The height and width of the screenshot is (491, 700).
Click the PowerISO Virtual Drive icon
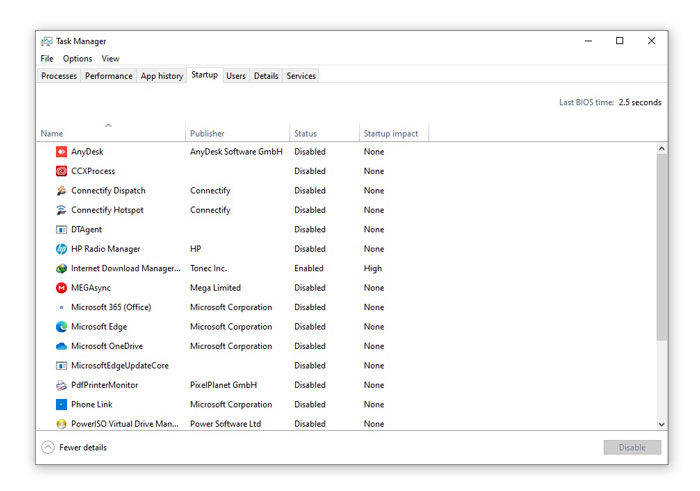pyautogui.click(x=61, y=424)
